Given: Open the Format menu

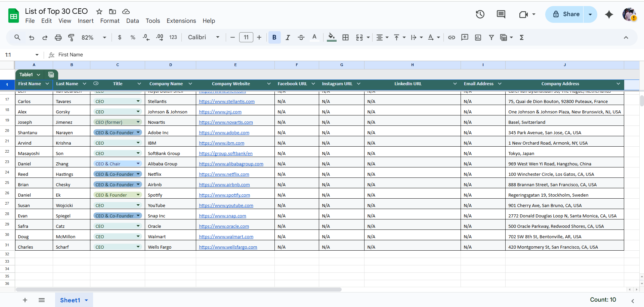Looking at the screenshot, I should (x=110, y=21).
